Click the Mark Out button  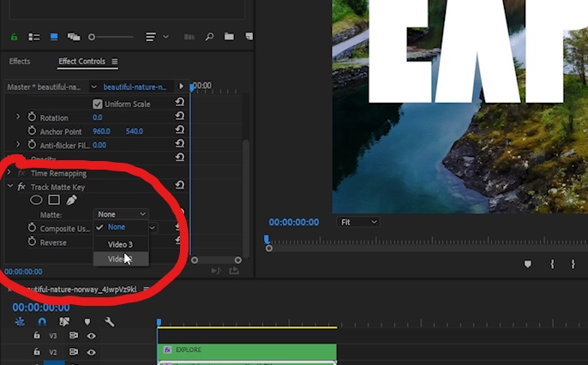[x=573, y=264]
